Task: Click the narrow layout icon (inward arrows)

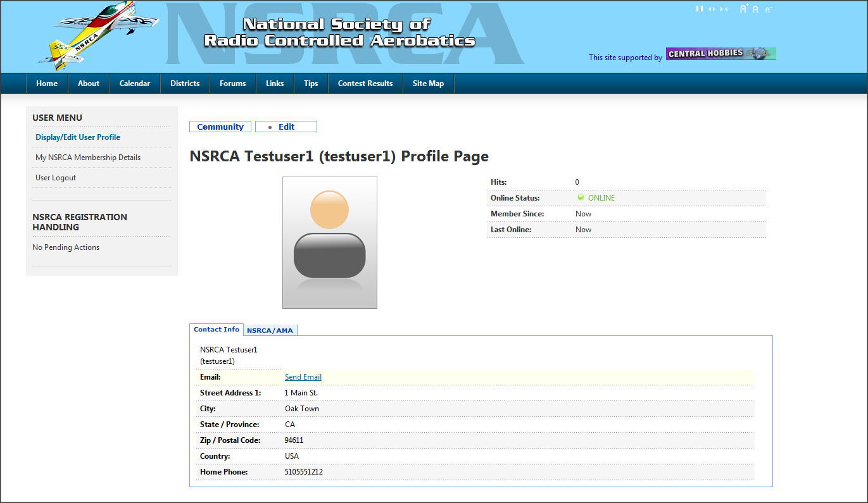Action: point(724,9)
